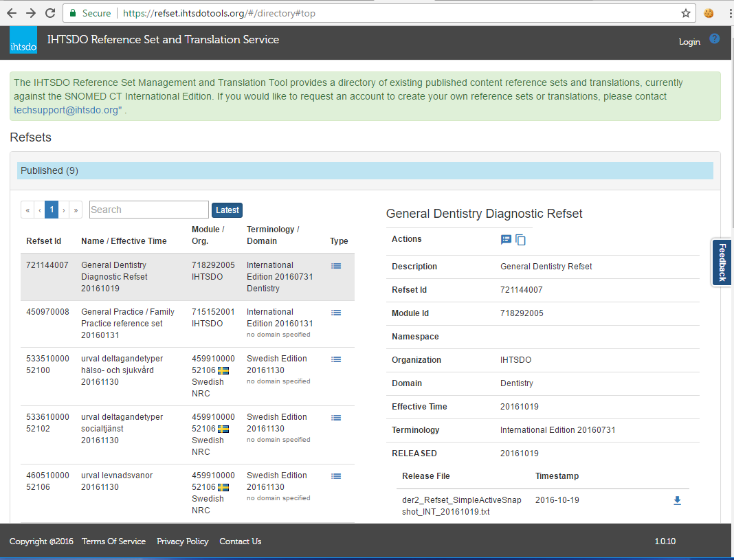Sort by Module / Org. column header
Screen dimensions: 734x560
click(x=208, y=235)
